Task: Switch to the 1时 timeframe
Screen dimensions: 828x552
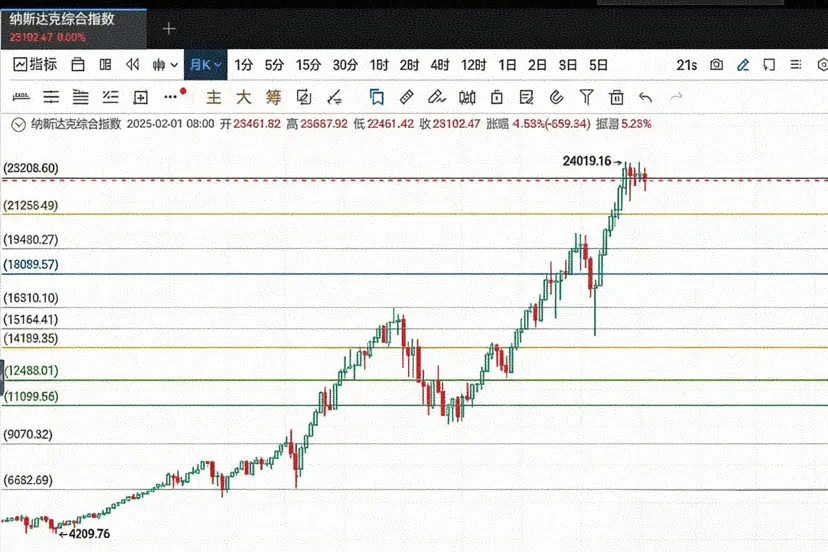Action: [x=379, y=65]
